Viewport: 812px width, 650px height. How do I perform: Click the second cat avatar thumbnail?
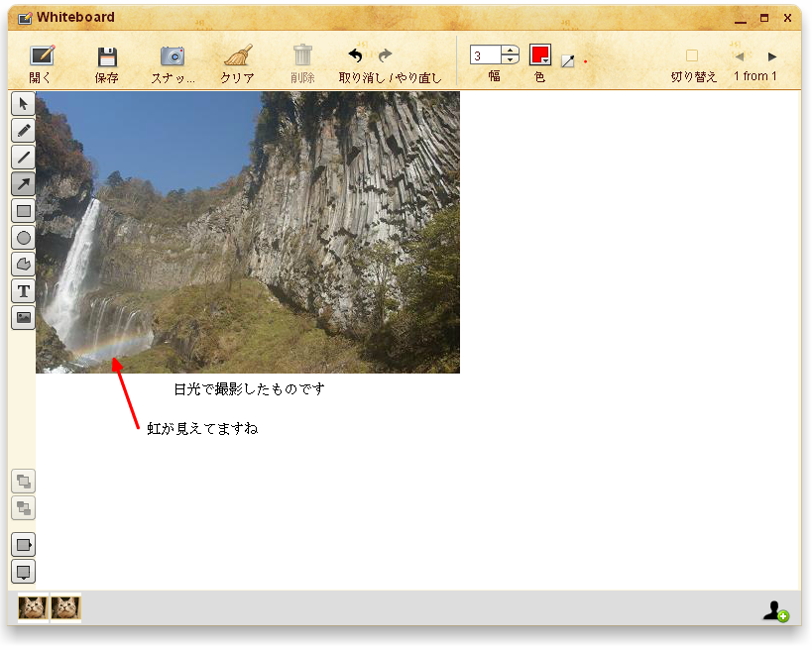65,607
